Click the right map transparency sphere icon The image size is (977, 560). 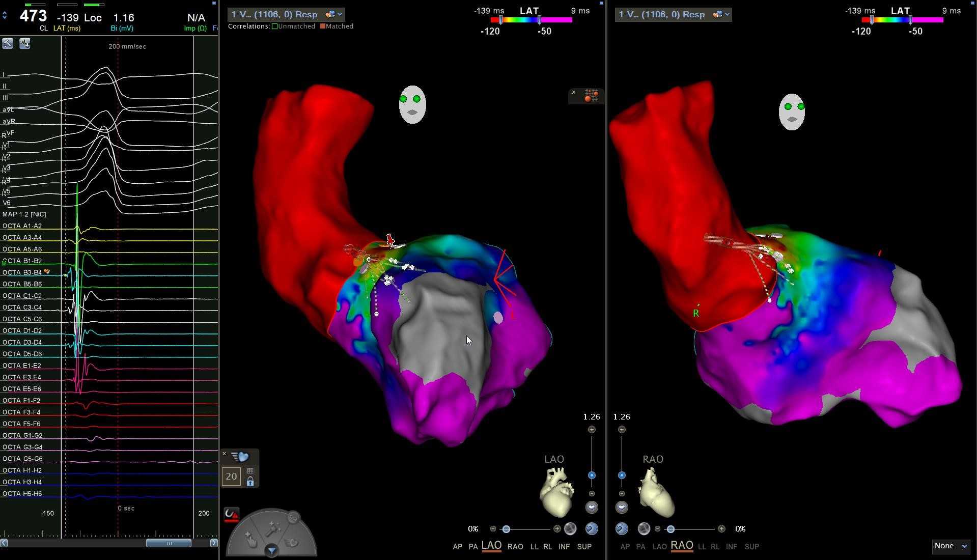(x=644, y=529)
